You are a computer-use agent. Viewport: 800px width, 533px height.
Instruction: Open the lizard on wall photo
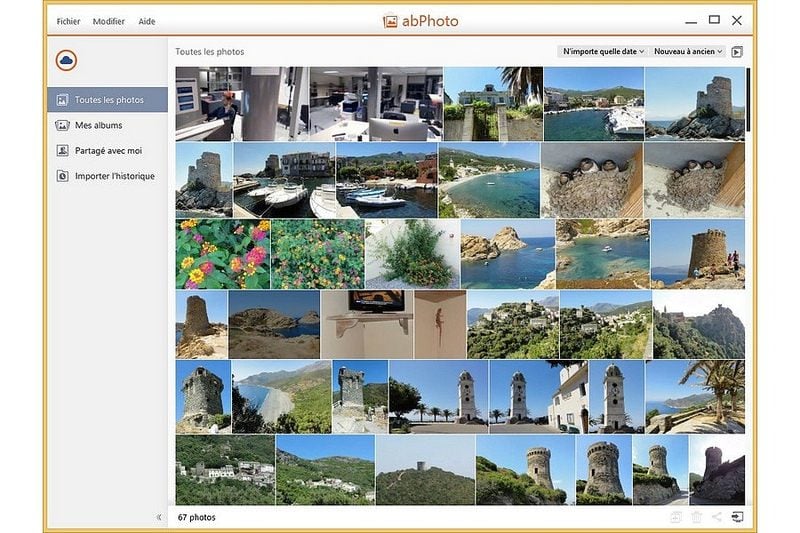[440, 324]
